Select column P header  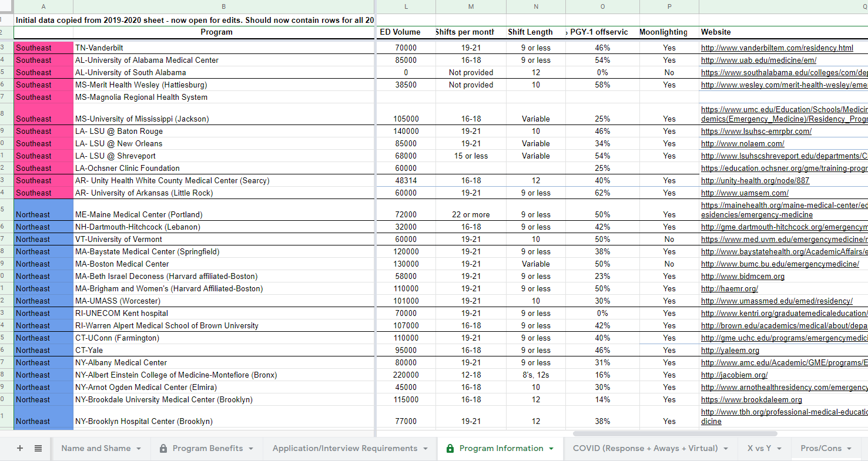pos(669,6)
